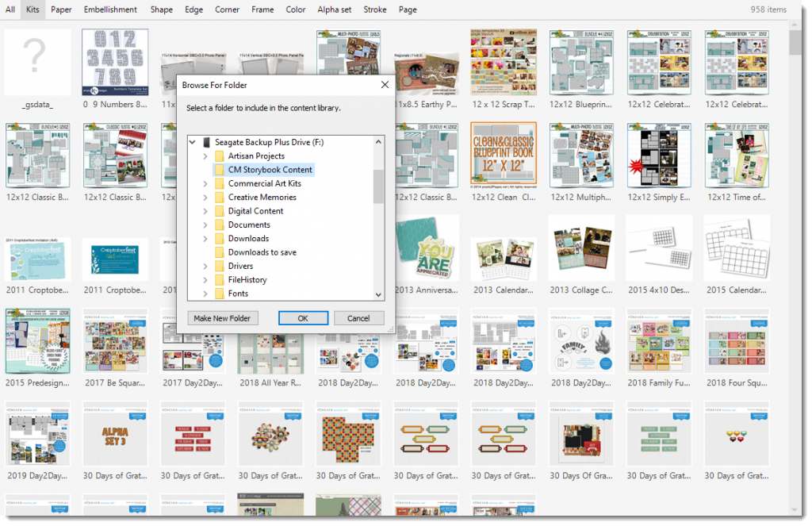The width and height of the screenshot is (812, 526).
Task: Expand the Artisan Projects folder
Action: pyautogui.click(x=205, y=156)
